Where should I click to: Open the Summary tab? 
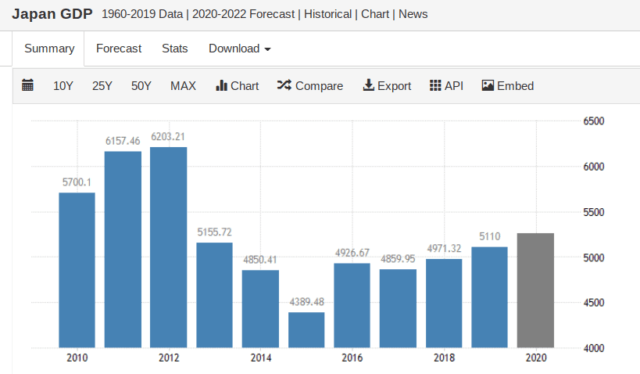[x=49, y=49]
